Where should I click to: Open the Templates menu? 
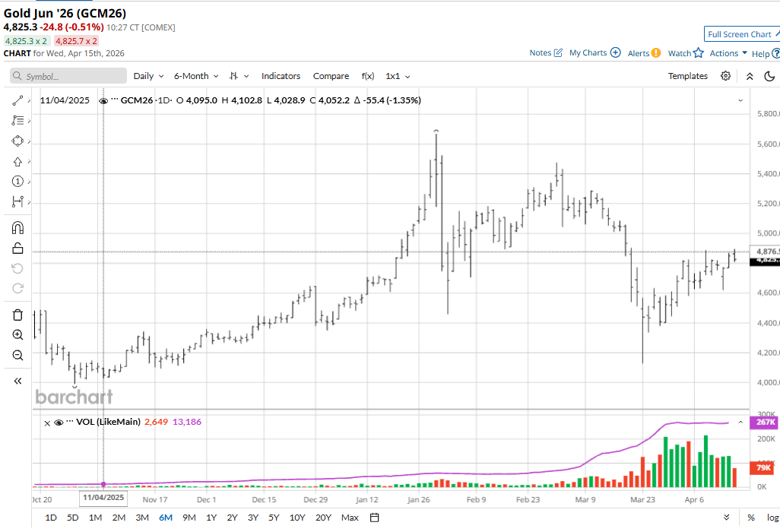[x=687, y=76]
